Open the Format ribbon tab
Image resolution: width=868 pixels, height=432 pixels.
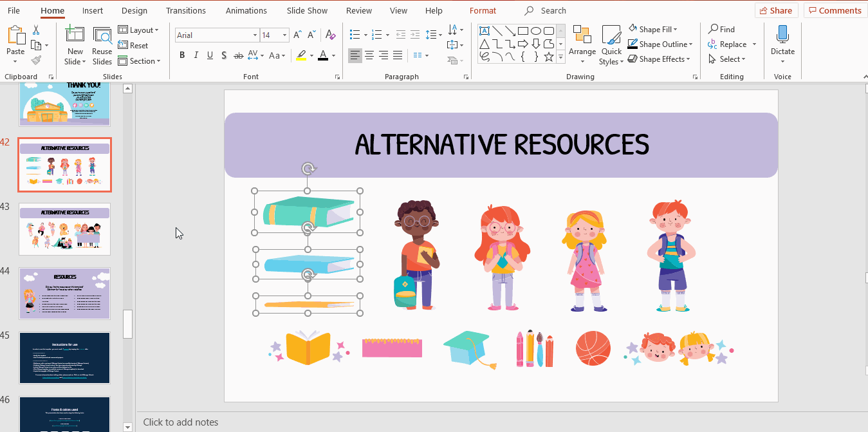(483, 10)
